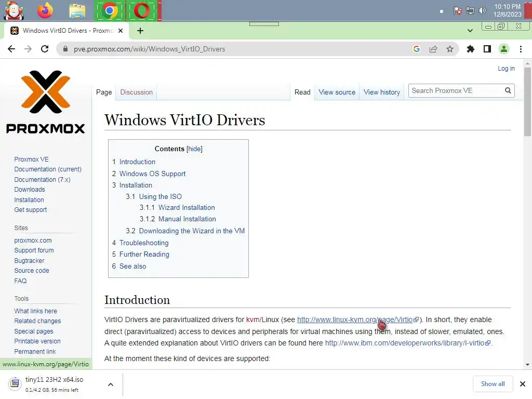Select the Page tab
The width and height of the screenshot is (532, 399).
coord(104,92)
